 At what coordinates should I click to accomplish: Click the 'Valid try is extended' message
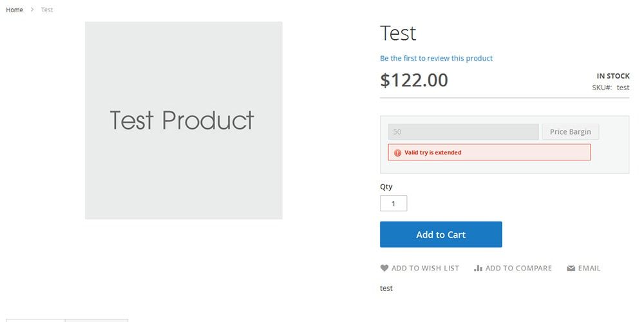(x=433, y=153)
